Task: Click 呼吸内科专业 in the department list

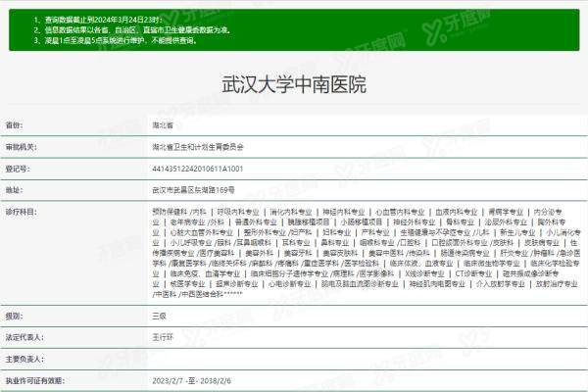Action: tap(238, 212)
